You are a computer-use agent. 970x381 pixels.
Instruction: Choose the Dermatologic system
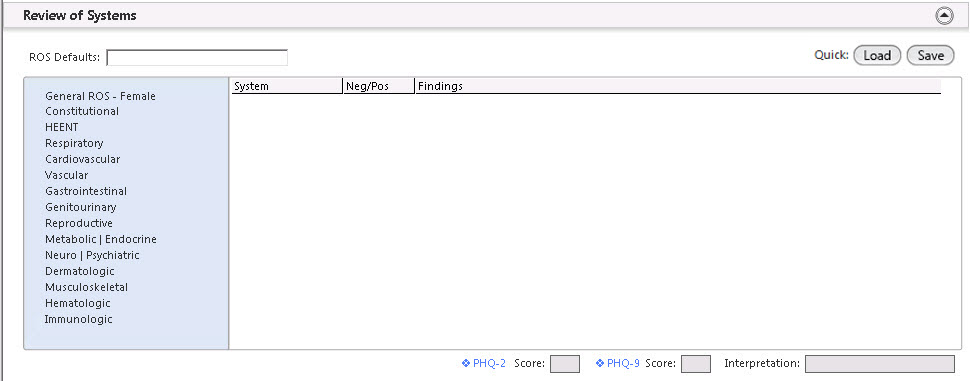click(x=80, y=272)
